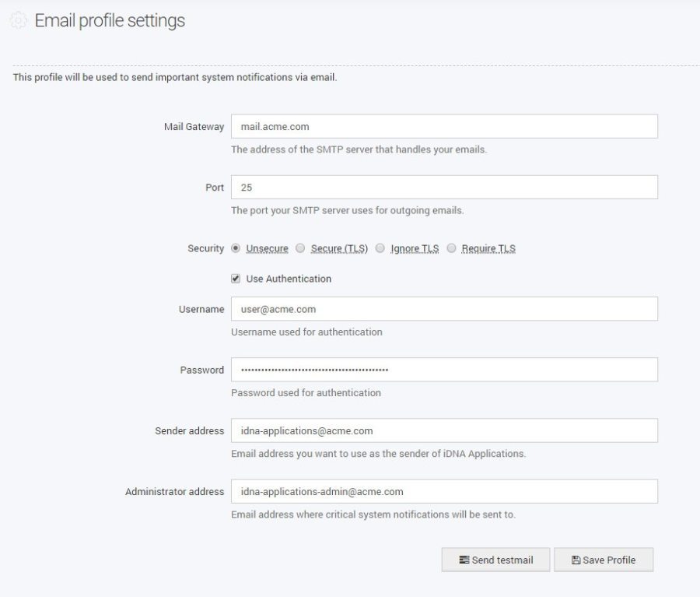This screenshot has width=700, height=597.
Task: Click the Port field label
Action: click(215, 188)
